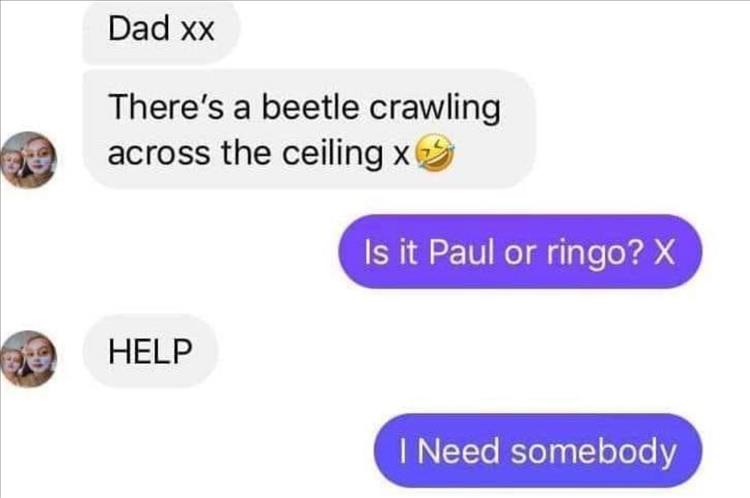Click the capital 'X' ending the ringo question
Screen dimensions: 750x498
click(x=664, y=252)
